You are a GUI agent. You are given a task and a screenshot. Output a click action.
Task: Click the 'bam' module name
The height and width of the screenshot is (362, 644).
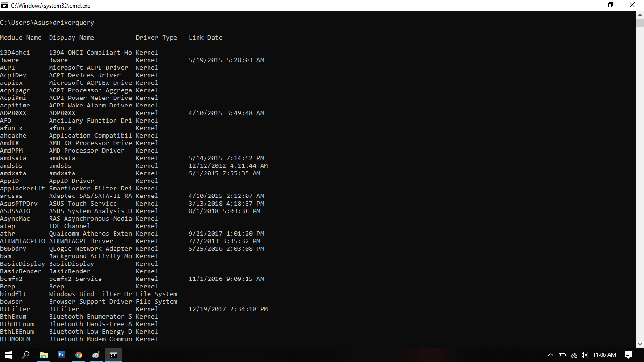(6, 256)
